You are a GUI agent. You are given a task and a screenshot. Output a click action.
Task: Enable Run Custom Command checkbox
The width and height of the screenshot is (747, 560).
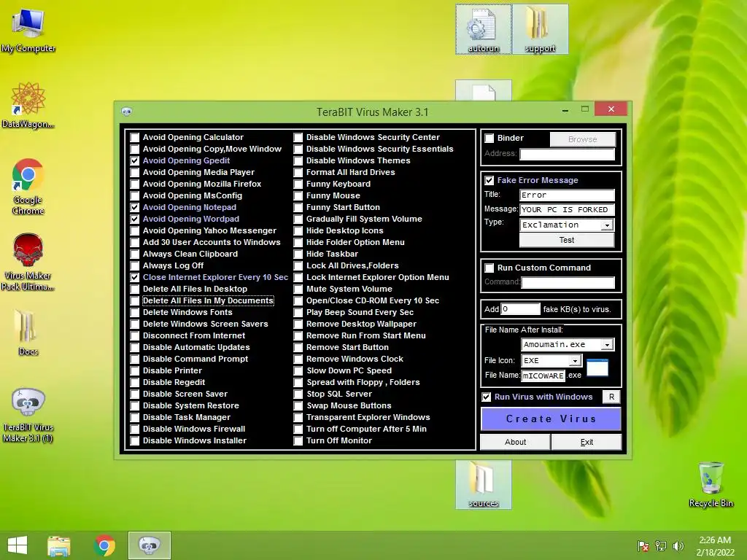[489, 268]
